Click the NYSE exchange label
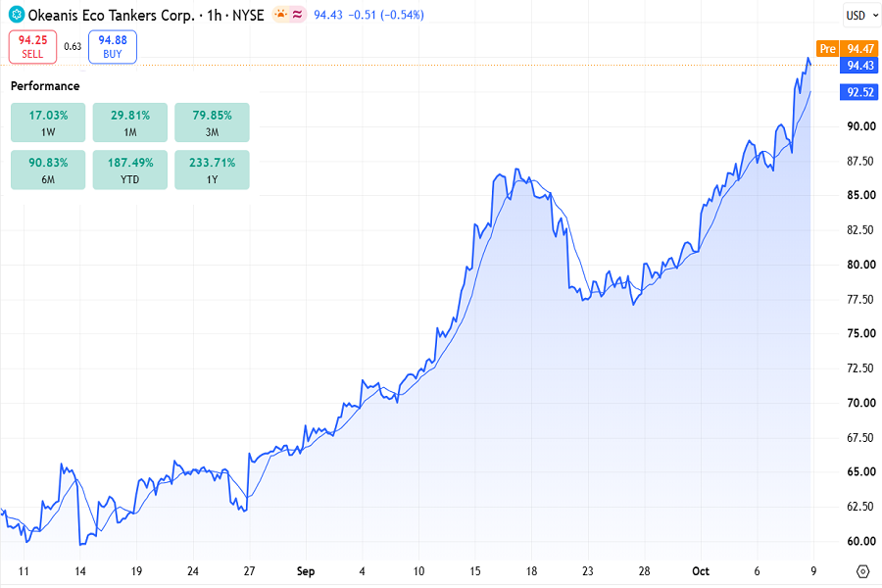882x588 pixels. coord(248,16)
